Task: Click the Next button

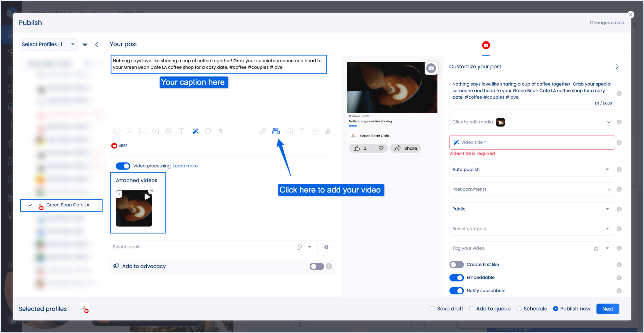Action: pos(607,309)
